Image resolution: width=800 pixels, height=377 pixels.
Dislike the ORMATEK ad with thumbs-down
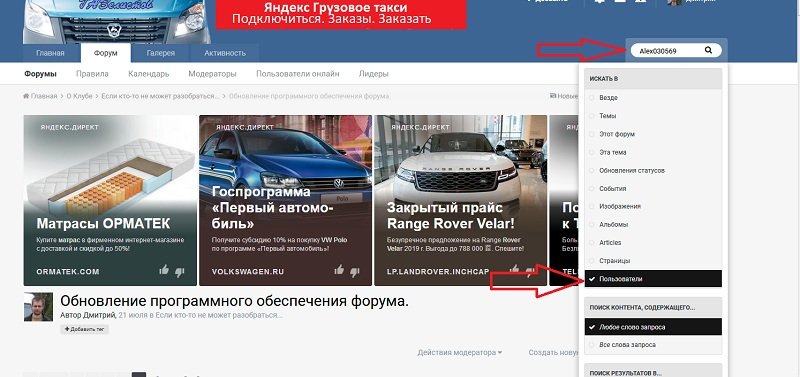[180, 272]
